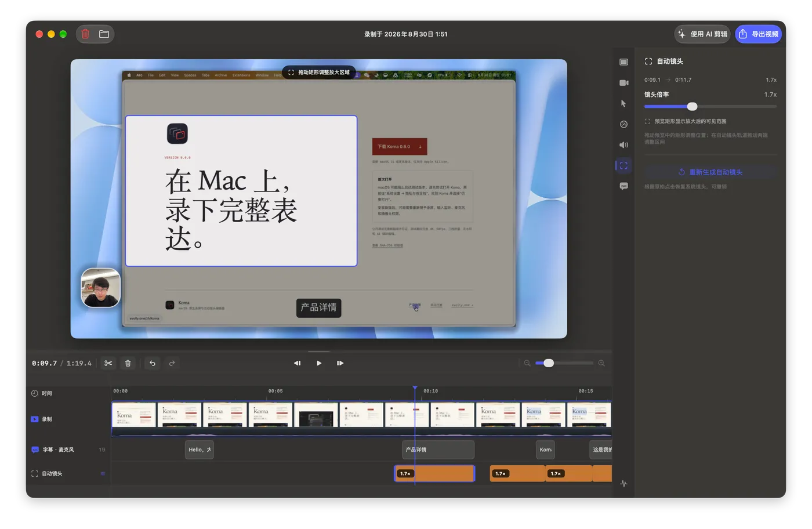Select the Kom caption clip on the timeline
The width and height of the screenshot is (812, 529).
tap(545, 450)
